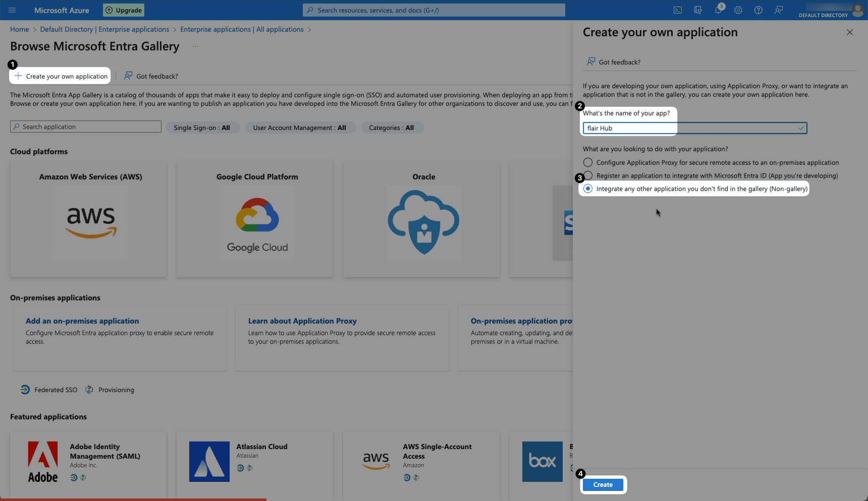Click the Atlassian Cloud logo icon

click(209, 462)
